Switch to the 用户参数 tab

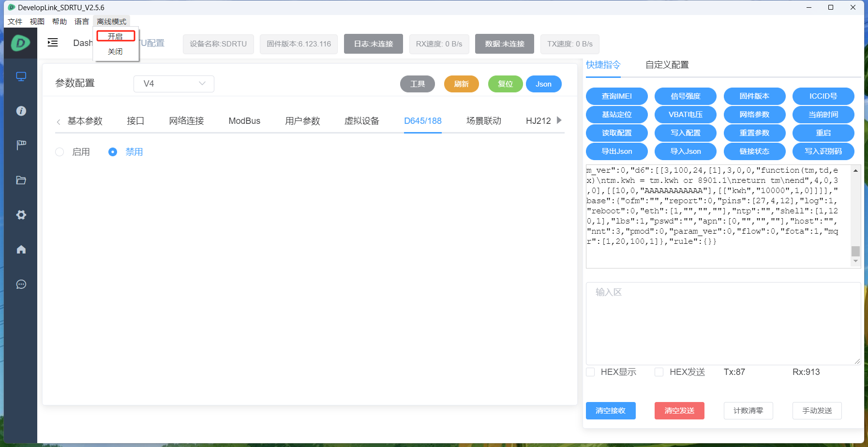302,121
